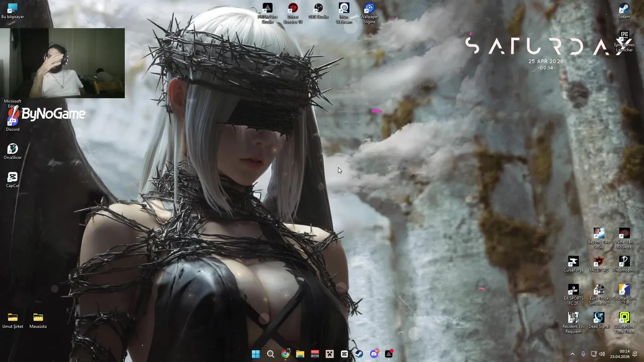This screenshot has width=644, height=362.
Task: Open Discord from the taskbar
Action: [374, 354]
